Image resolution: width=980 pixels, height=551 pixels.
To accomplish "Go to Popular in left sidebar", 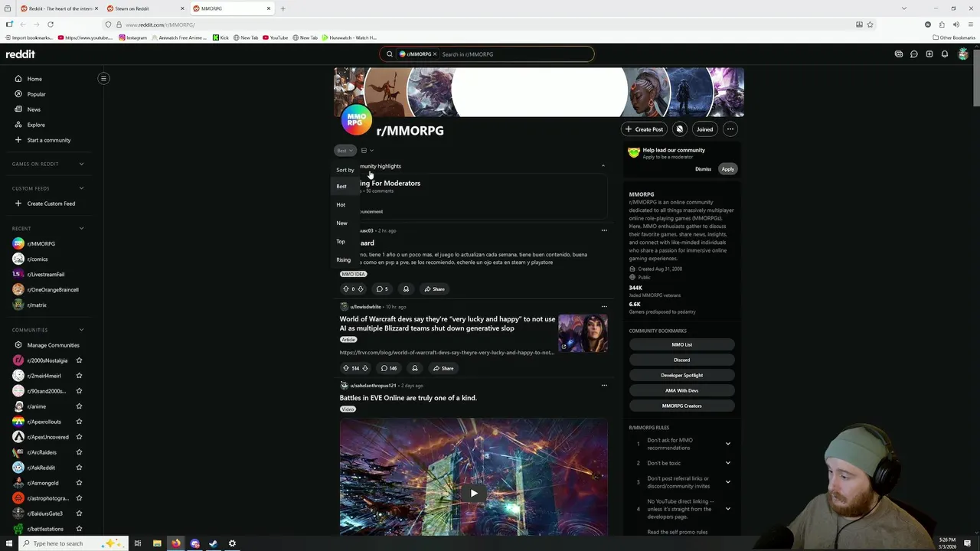I will (37, 94).
